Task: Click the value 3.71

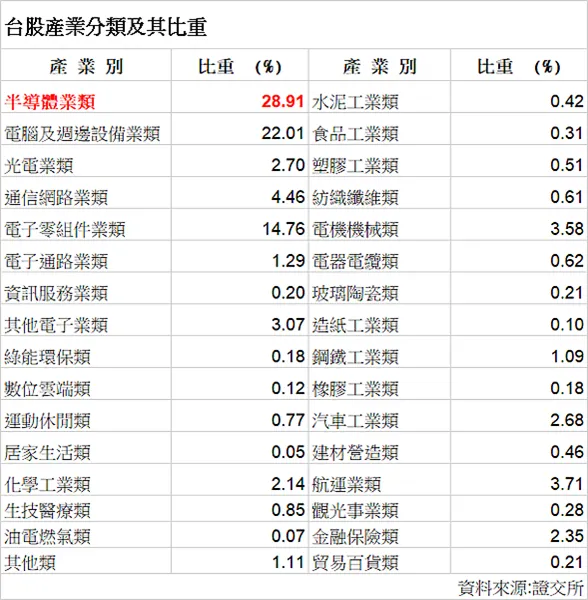Action: pos(567,484)
